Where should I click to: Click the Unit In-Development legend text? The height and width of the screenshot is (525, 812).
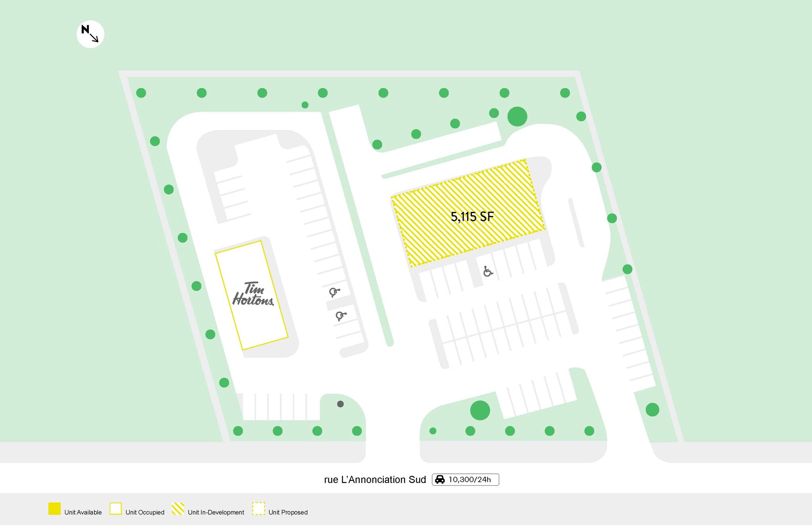click(x=216, y=512)
